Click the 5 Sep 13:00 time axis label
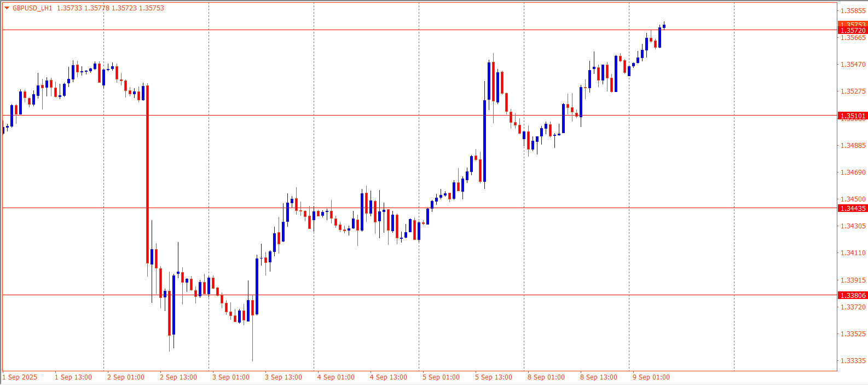The image size is (868, 385). pyautogui.click(x=494, y=377)
